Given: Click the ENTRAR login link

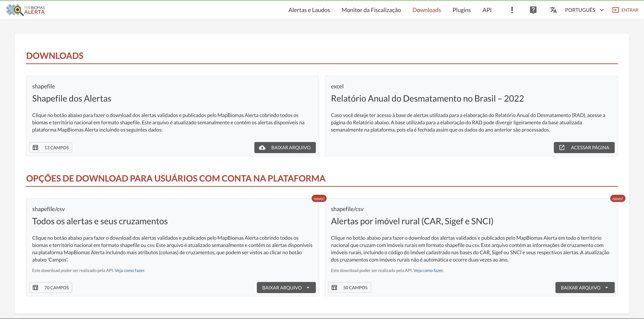Looking at the screenshot, I should point(625,10).
